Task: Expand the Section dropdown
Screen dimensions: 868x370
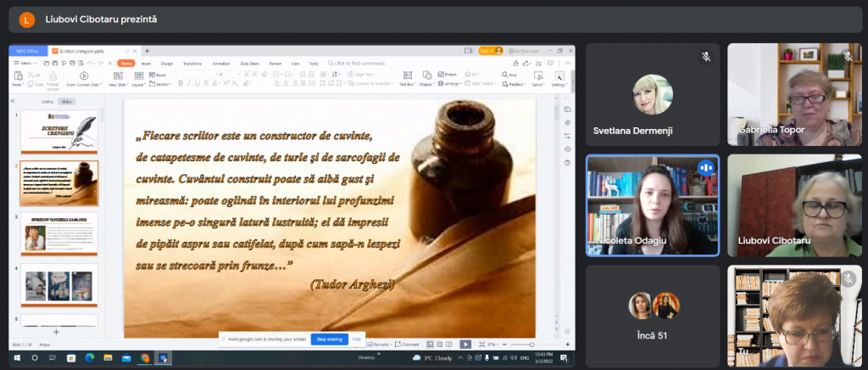Action: (160, 84)
